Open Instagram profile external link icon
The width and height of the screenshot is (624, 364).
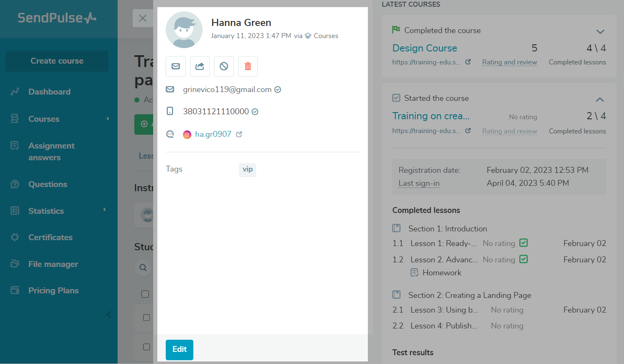click(239, 134)
